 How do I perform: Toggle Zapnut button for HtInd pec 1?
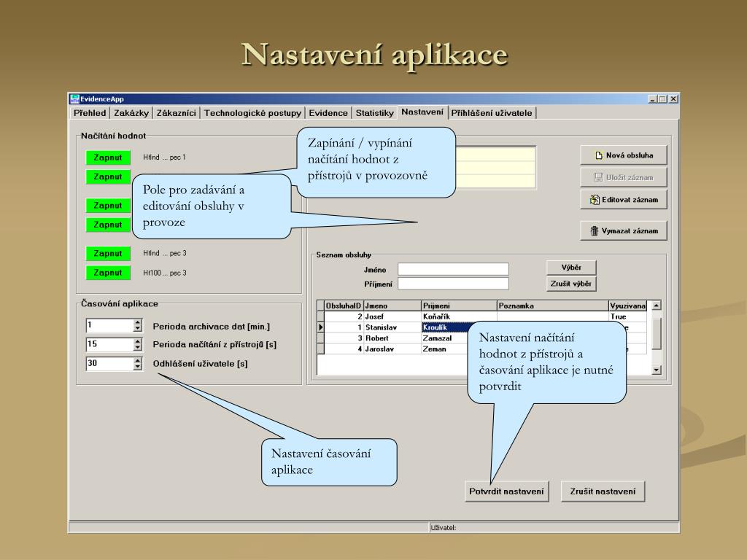[108, 157]
